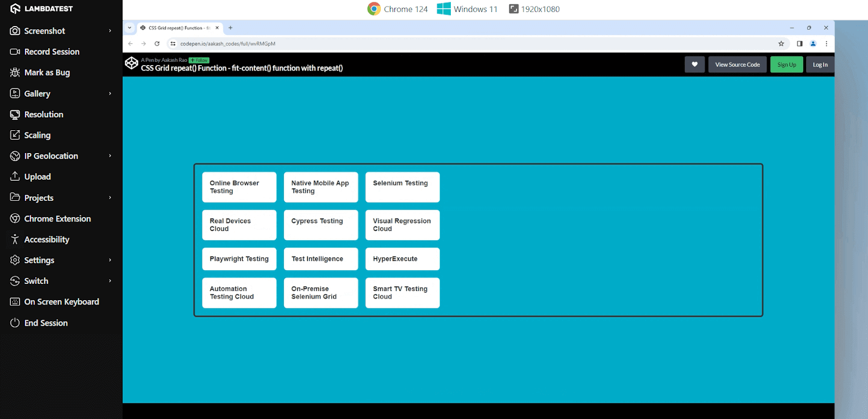The height and width of the screenshot is (419, 868).
Task: Click the Cypress Testing card
Action: pyautogui.click(x=321, y=225)
